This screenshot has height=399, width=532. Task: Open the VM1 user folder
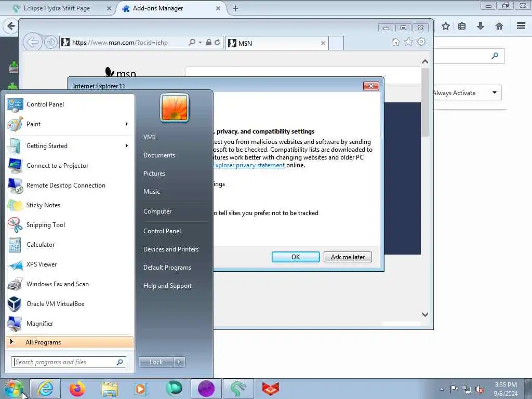point(150,137)
